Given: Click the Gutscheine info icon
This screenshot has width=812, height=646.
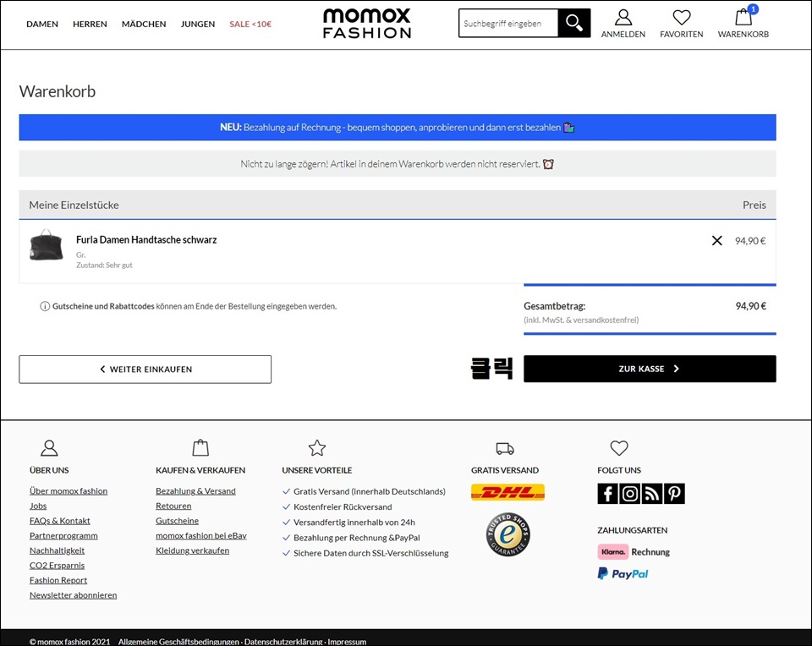Looking at the screenshot, I should click(x=45, y=306).
